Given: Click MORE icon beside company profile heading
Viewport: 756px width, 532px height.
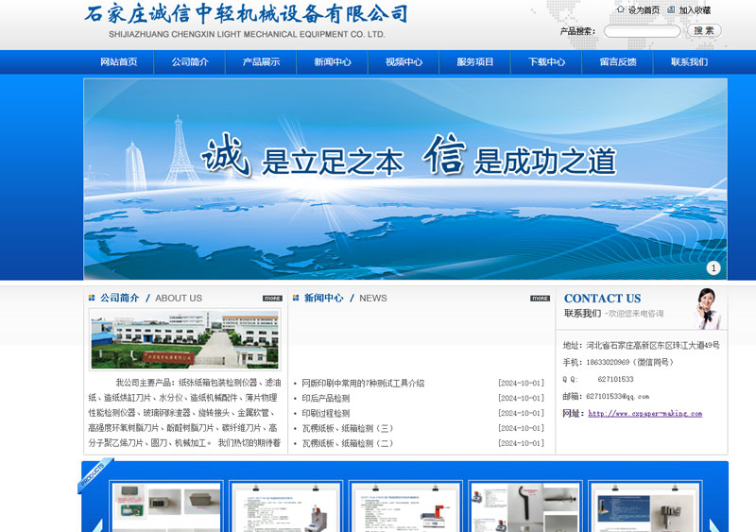Looking at the screenshot, I should point(272,299).
